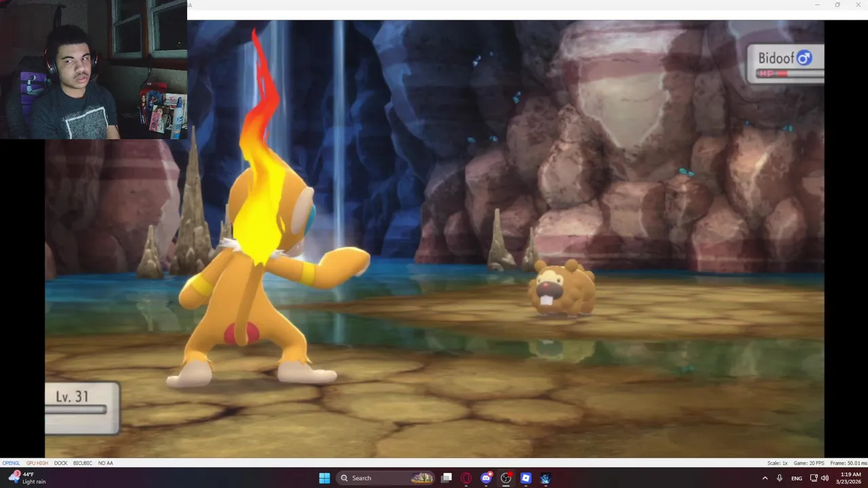Click the webcam overlay thumbnail
This screenshot has width=868, height=488.
[94, 69]
